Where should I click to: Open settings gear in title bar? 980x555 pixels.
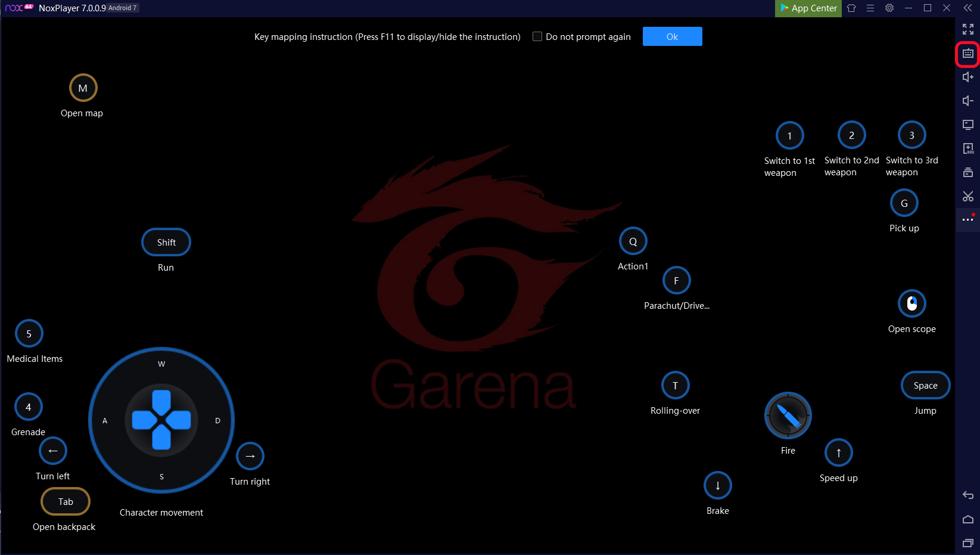(x=889, y=8)
